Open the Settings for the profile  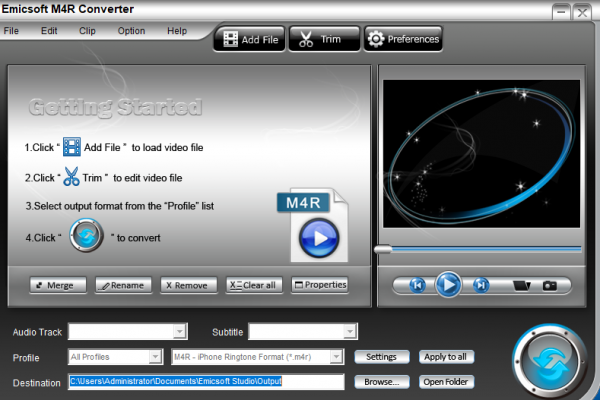(x=382, y=357)
